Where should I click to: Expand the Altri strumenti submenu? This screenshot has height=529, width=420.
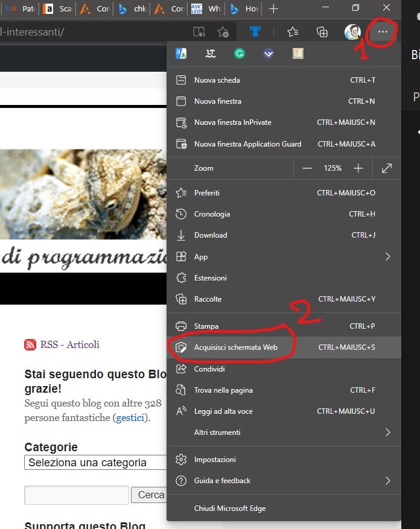(387, 432)
